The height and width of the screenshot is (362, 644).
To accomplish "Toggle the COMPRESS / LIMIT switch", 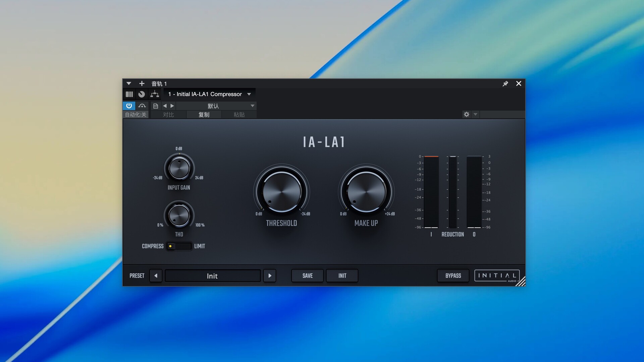I will [x=179, y=246].
